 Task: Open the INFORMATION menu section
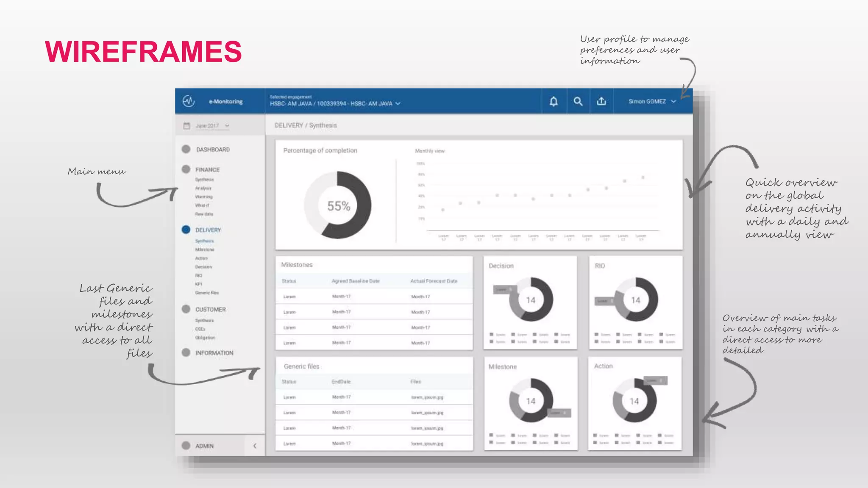point(214,353)
